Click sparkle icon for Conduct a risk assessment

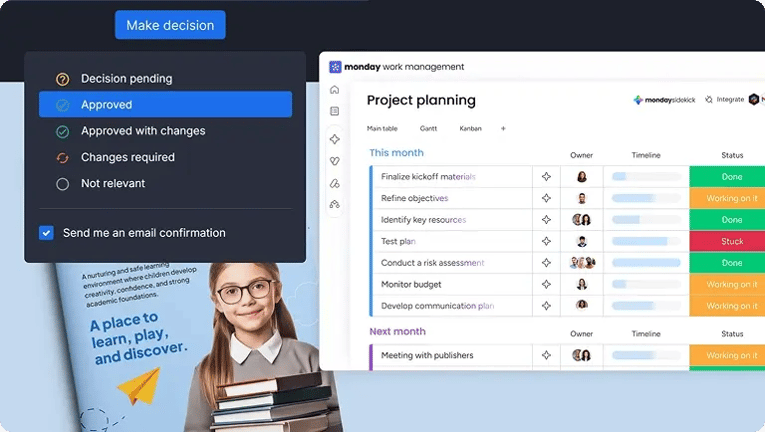coord(546,263)
